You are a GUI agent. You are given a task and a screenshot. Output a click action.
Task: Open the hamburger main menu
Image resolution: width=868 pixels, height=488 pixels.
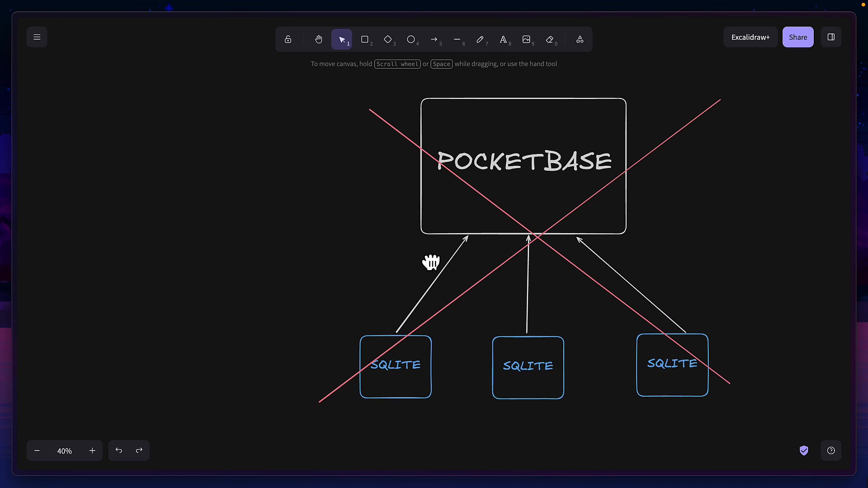(37, 37)
